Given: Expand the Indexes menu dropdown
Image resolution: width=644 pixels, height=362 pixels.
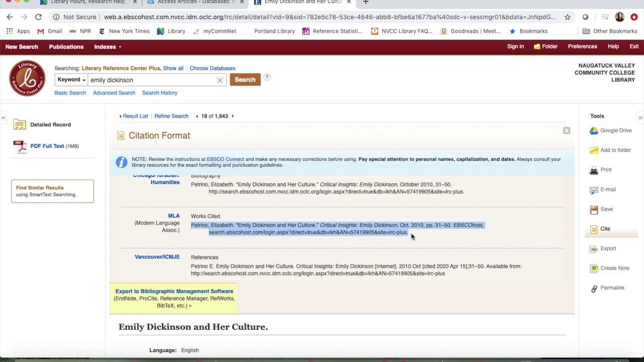Looking at the screenshot, I should coord(108,47).
